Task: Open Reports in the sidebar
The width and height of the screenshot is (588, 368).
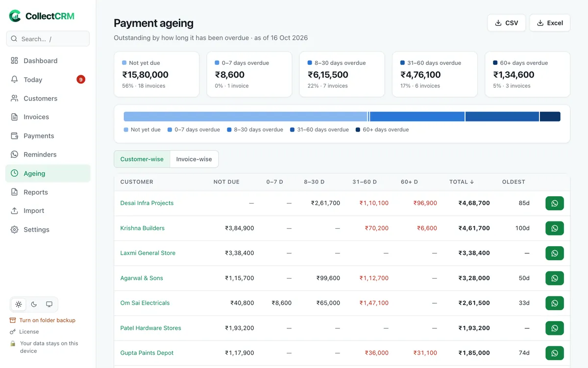Action: tap(48, 192)
